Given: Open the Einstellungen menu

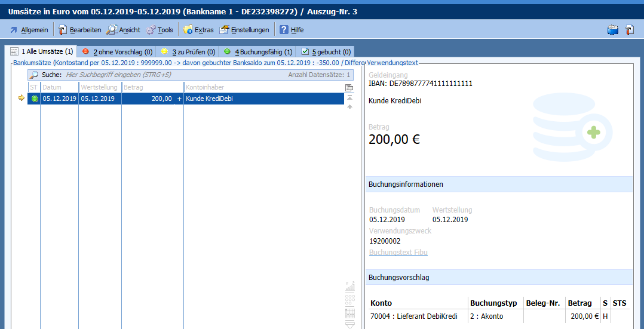Looking at the screenshot, I should [x=244, y=30].
